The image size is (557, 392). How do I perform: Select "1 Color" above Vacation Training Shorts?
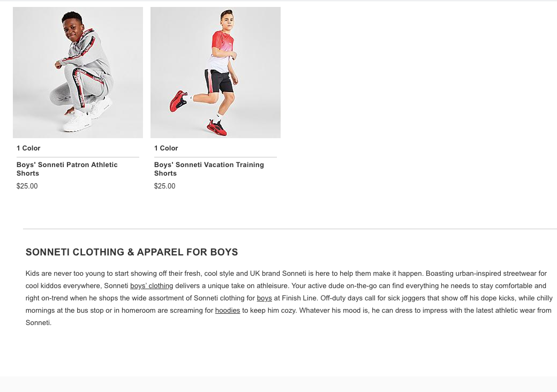click(166, 148)
